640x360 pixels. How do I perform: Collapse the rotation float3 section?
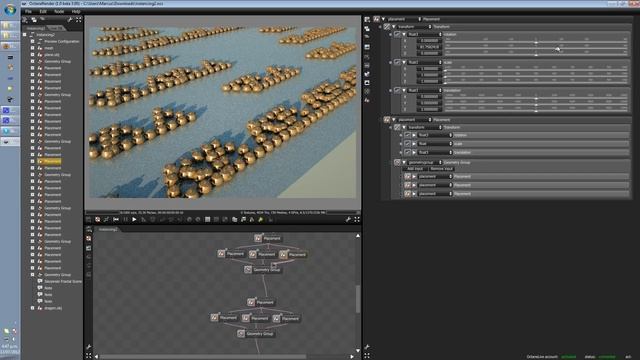click(x=404, y=34)
